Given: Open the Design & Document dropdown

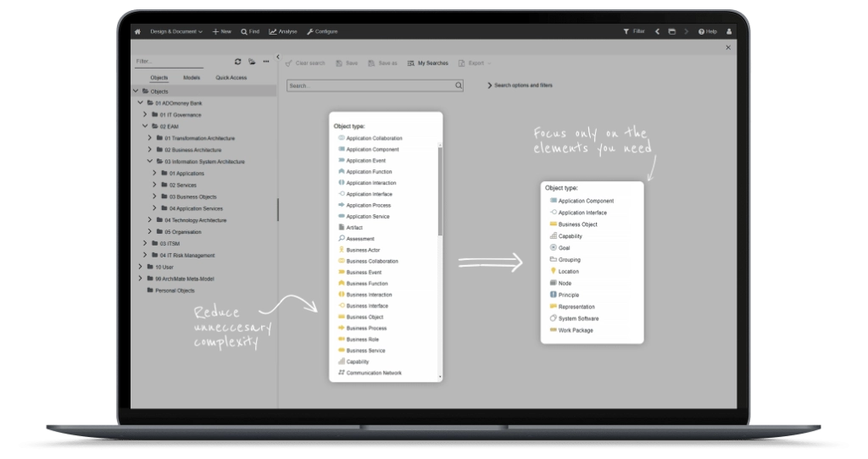Looking at the screenshot, I should (x=176, y=31).
